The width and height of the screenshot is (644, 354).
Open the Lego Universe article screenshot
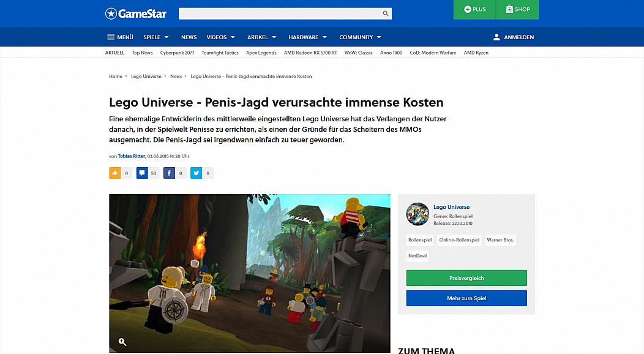pos(250,273)
